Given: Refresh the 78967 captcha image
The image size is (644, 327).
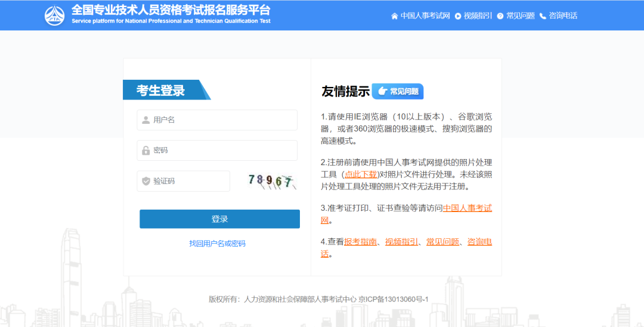Looking at the screenshot, I should [x=271, y=181].
